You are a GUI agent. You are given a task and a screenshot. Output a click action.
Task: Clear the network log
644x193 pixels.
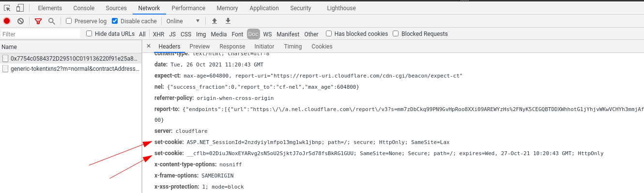[x=20, y=21]
